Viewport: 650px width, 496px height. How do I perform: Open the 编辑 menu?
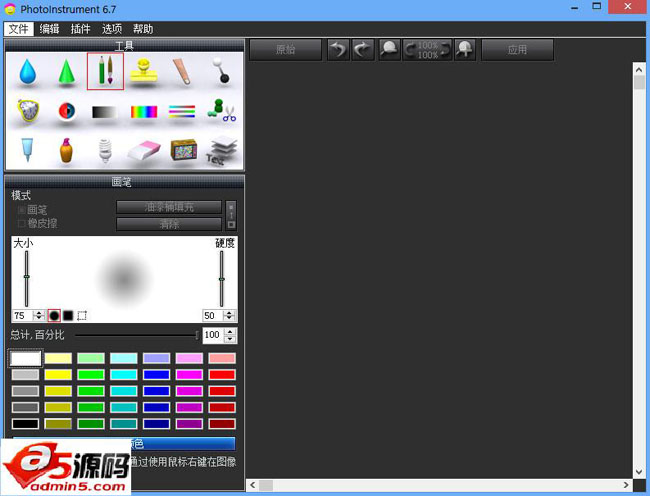coord(49,29)
